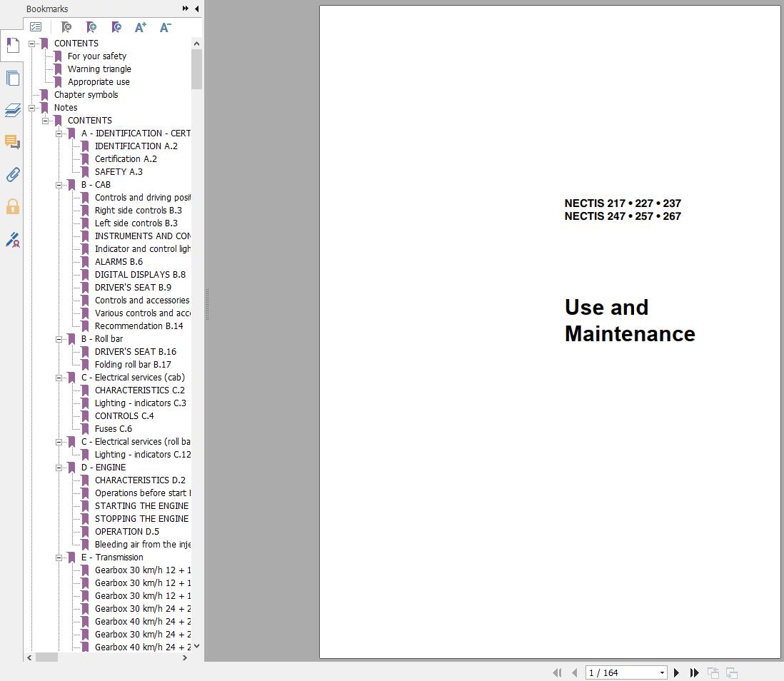This screenshot has width=784, height=681.
Task: Jump to the last page
Action: tap(693, 672)
